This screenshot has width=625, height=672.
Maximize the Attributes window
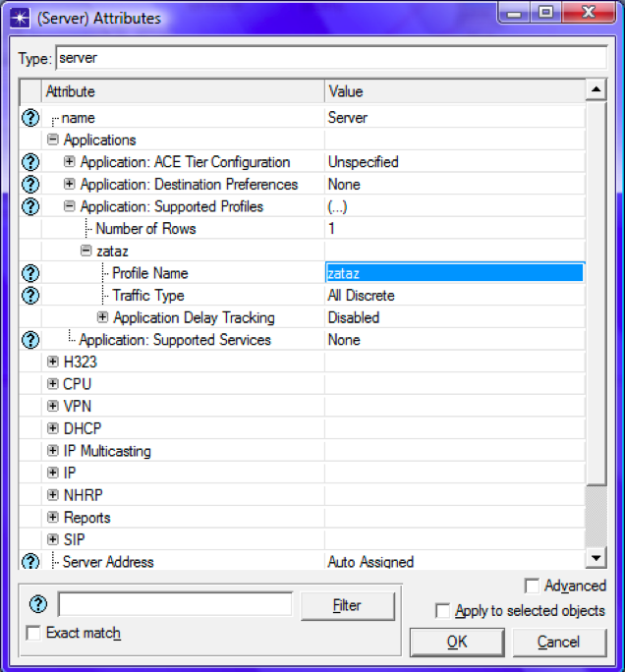tap(545, 14)
